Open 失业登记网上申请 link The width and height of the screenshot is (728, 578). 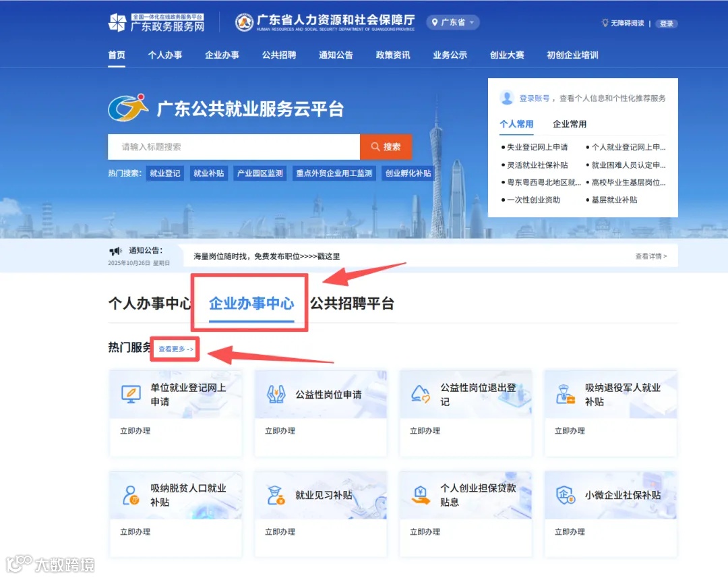click(537, 147)
